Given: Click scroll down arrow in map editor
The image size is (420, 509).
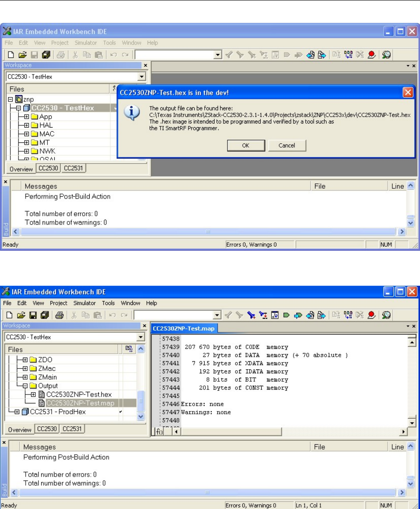Looking at the screenshot, I should tap(412, 423).
